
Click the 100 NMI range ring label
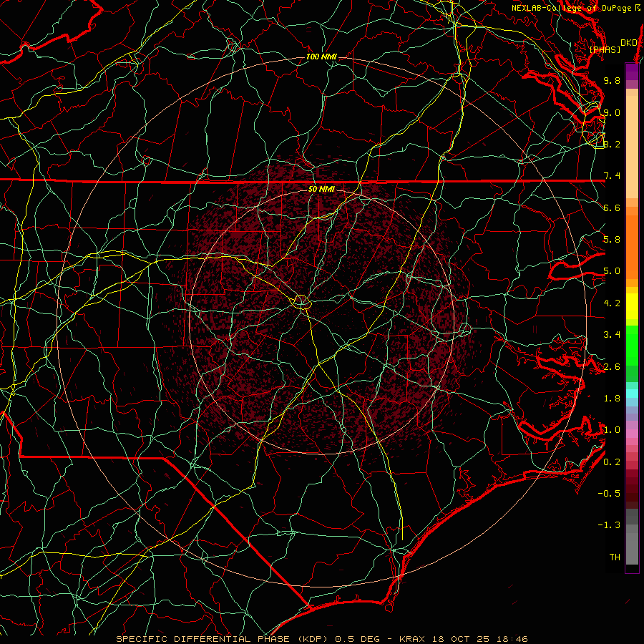(x=321, y=57)
